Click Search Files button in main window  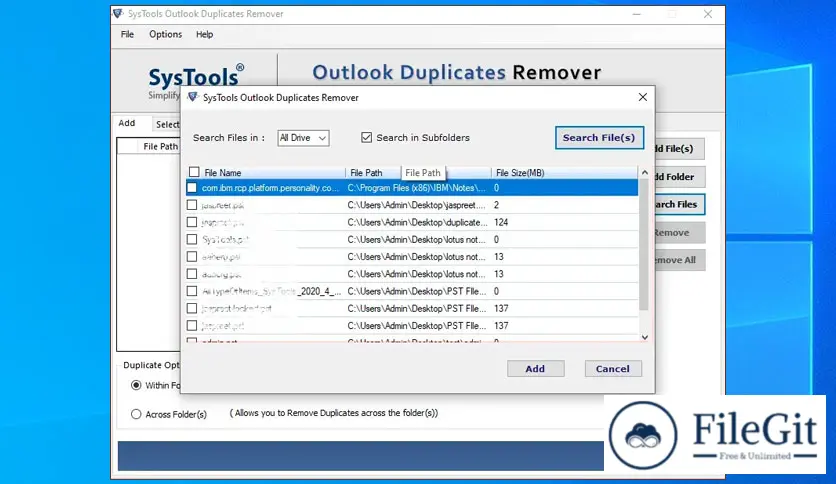click(x=679, y=204)
